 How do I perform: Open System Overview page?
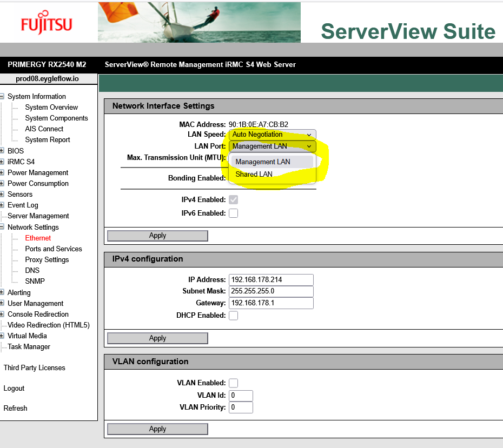[51, 108]
